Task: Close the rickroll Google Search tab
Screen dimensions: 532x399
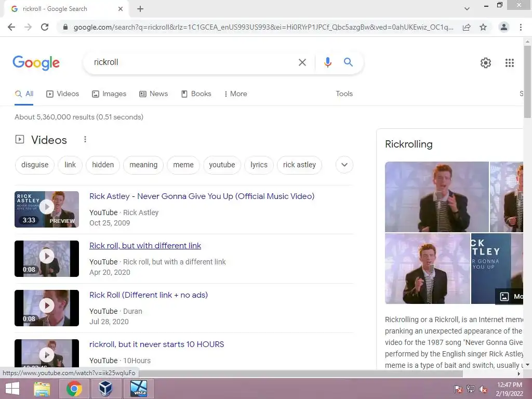Action: point(121,9)
